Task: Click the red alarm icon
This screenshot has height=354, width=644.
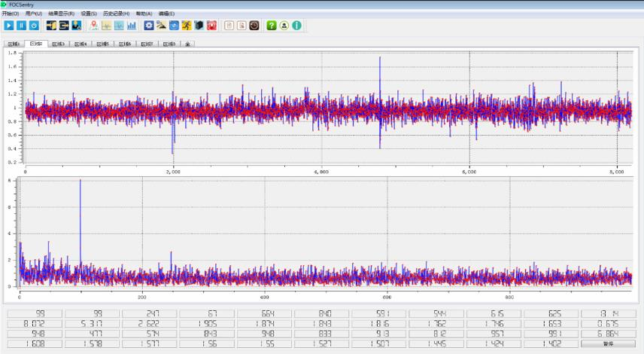Action: coord(212,26)
